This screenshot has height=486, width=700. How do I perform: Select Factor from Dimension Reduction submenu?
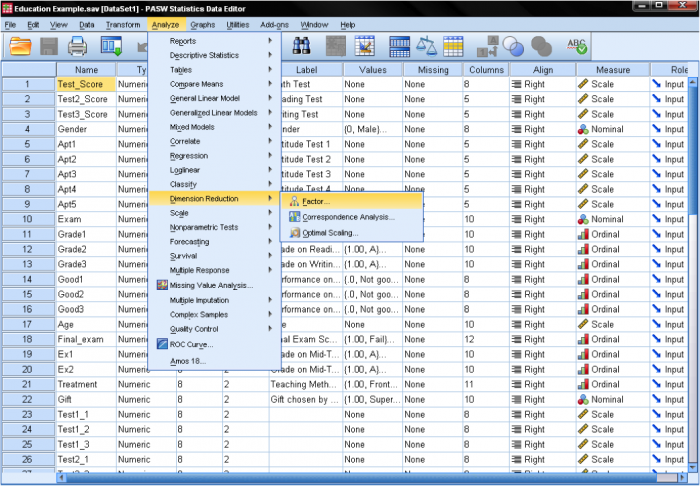tap(316, 202)
